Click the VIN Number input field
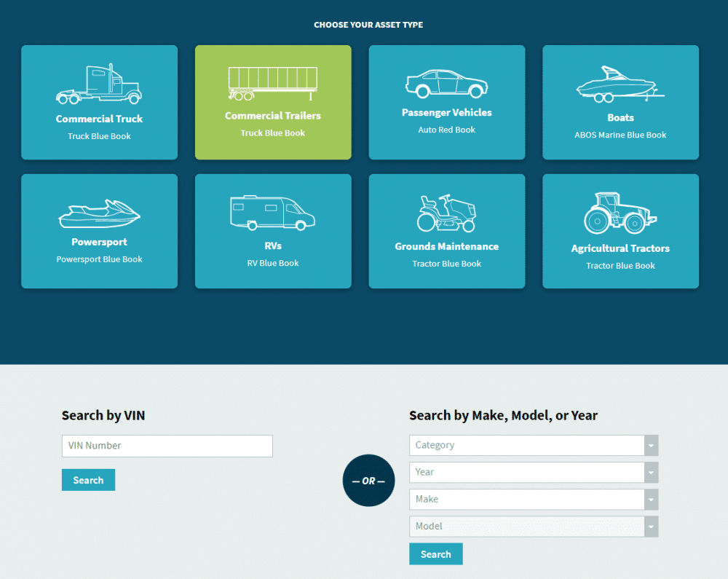 (167, 446)
